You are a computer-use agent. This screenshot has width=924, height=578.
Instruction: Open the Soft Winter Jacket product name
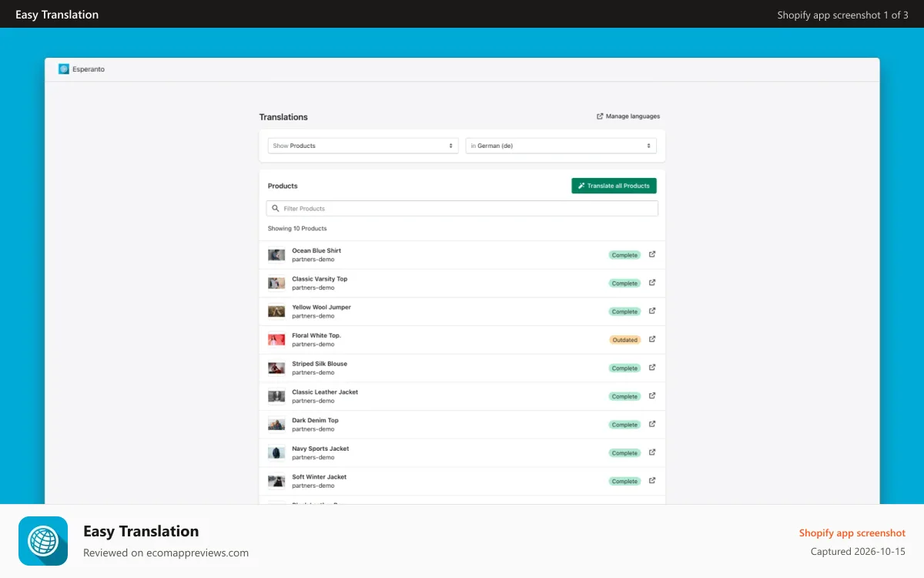(x=320, y=476)
